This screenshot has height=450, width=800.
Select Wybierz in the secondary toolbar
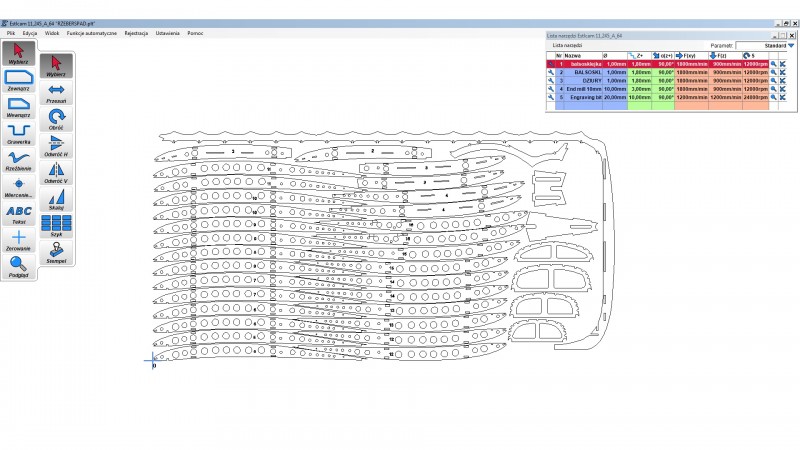point(56,66)
